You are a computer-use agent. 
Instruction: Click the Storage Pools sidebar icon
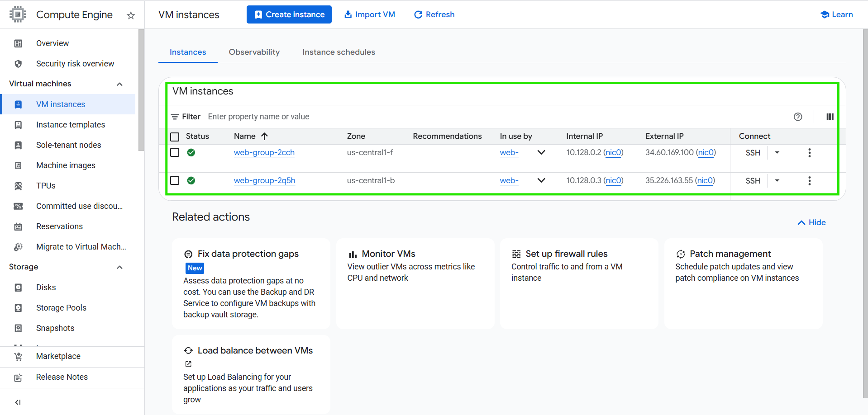pos(18,308)
